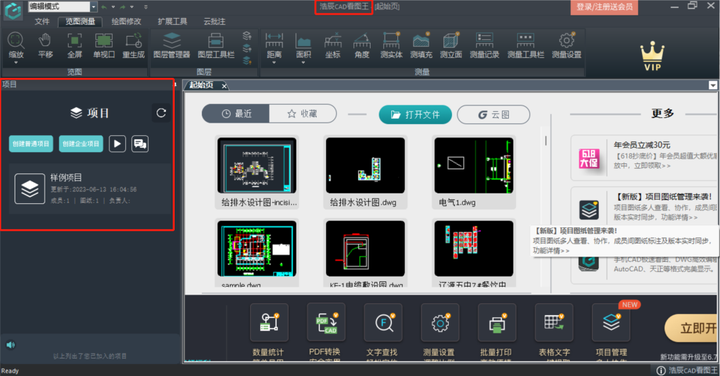Open the tab list dropdown at right
Viewport: 720px width, 376px height.
(713, 85)
